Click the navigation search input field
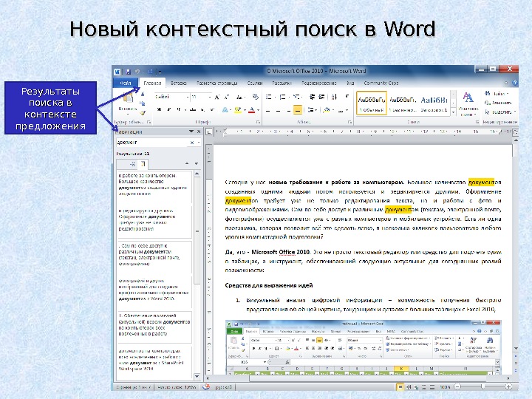Image resolution: width=532 pixels, height=399 pixels. [152, 143]
